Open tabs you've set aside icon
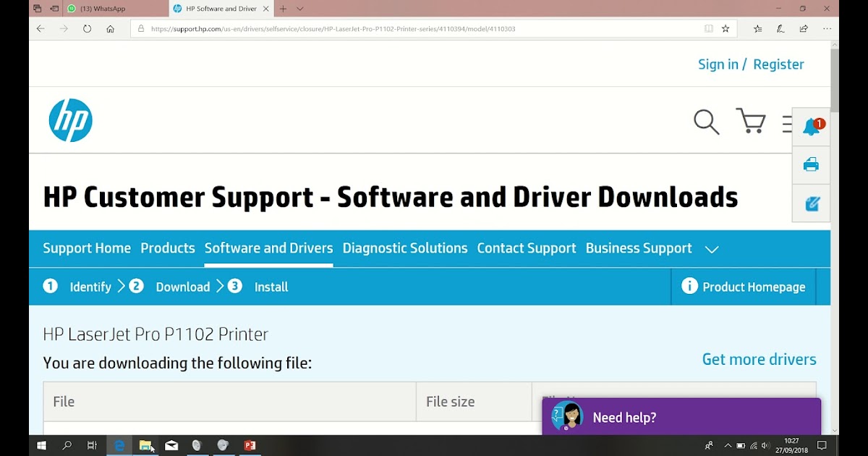 (37, 9)
